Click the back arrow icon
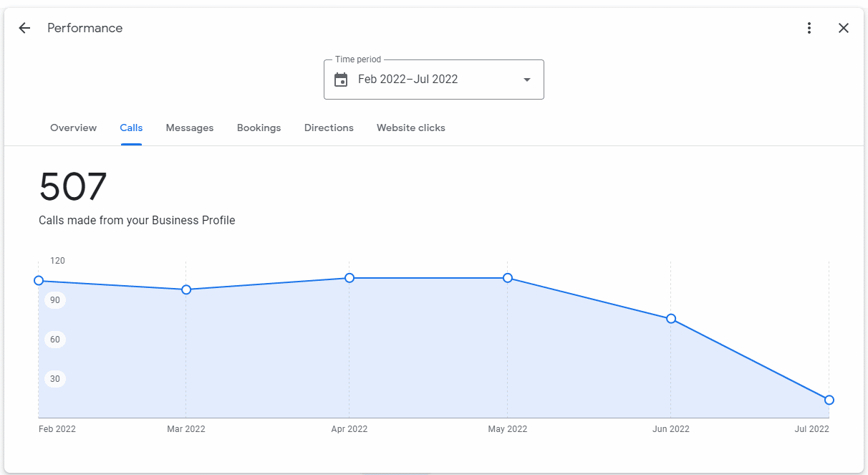Viewport: 868px width, 475px height. coord(24,28)
